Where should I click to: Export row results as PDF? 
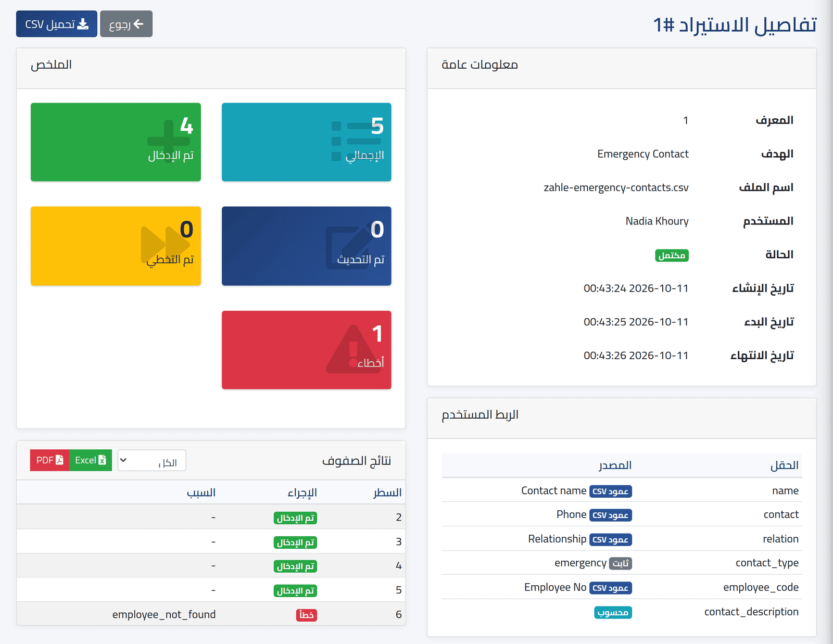49,460
